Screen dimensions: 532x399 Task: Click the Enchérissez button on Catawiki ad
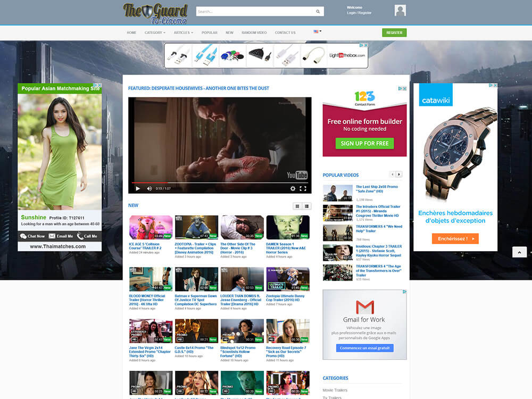pyautogui.click(x=455, y=238)
